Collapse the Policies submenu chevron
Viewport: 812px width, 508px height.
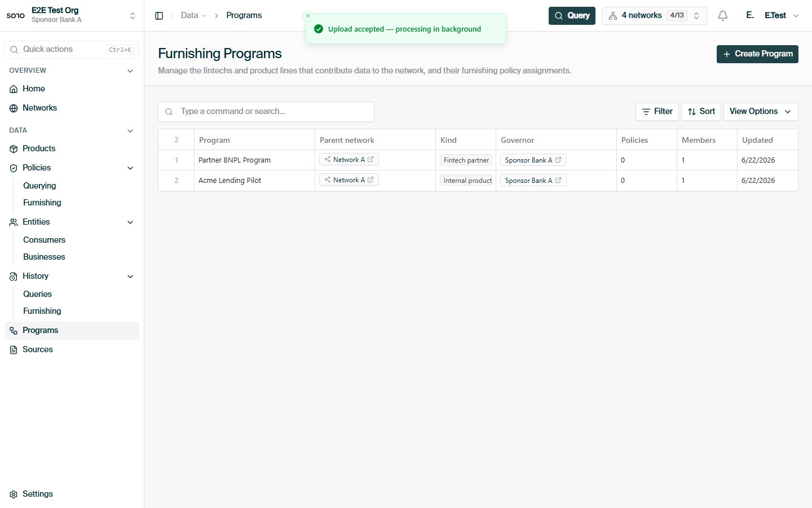[130, 168]
